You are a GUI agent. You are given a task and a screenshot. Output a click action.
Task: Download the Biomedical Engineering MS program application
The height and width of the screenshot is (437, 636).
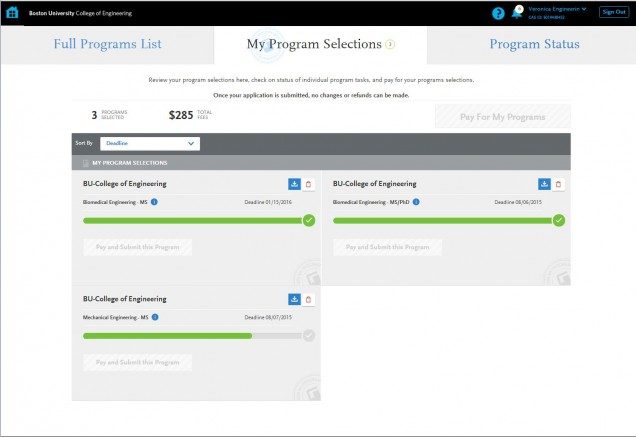tap(294, 184)
